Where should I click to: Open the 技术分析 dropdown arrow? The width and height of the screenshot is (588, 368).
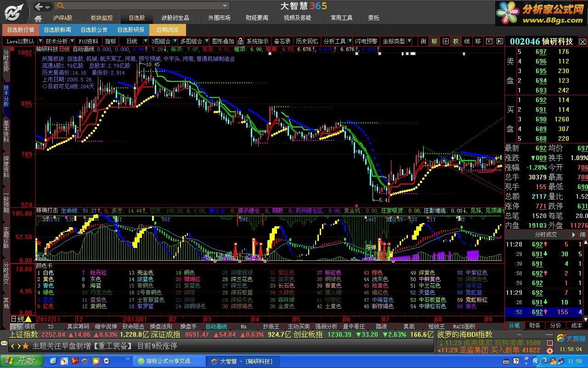click(72, 41)
